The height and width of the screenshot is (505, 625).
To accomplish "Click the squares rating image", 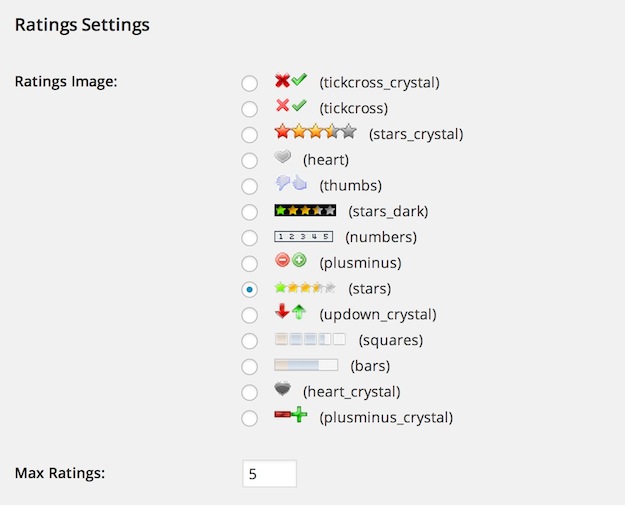I will 310,339.
